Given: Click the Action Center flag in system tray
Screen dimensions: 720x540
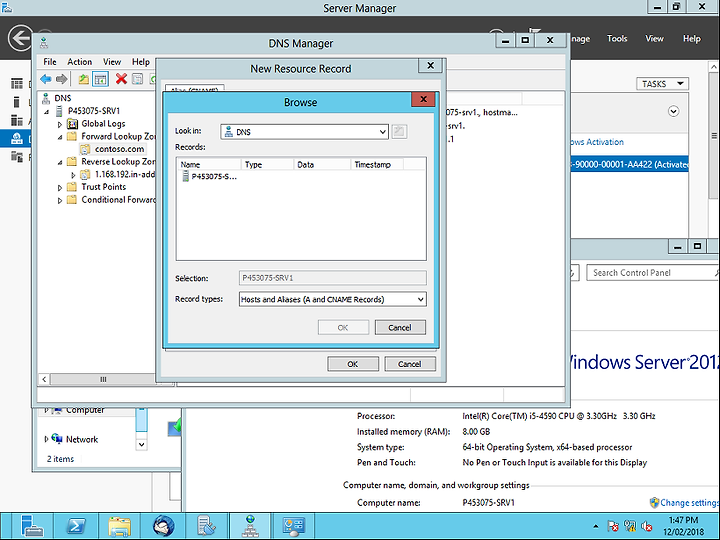Looking at the screenshot, I should point(613,526).
